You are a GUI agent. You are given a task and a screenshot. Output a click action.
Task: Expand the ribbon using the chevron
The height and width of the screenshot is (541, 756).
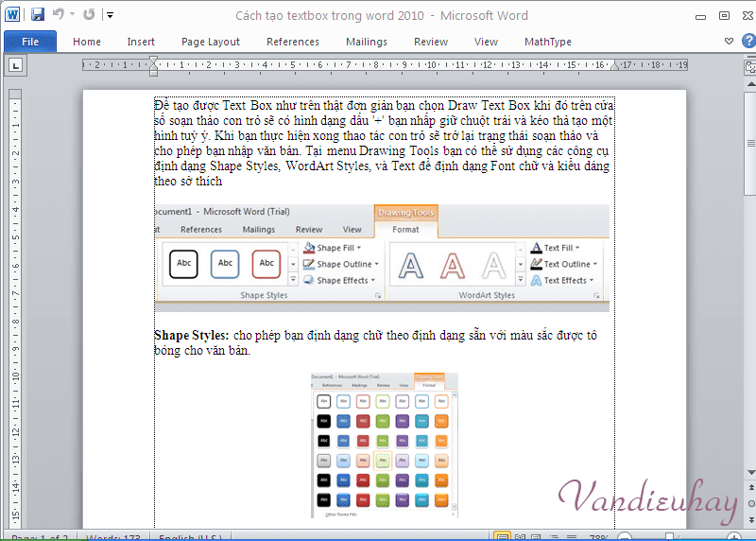729,41
